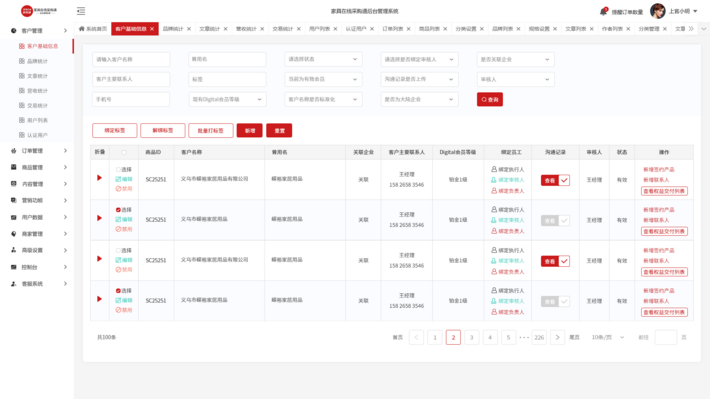Click the home icon tab 系统首页
The image size is (710, 399).
click(93, 29)
